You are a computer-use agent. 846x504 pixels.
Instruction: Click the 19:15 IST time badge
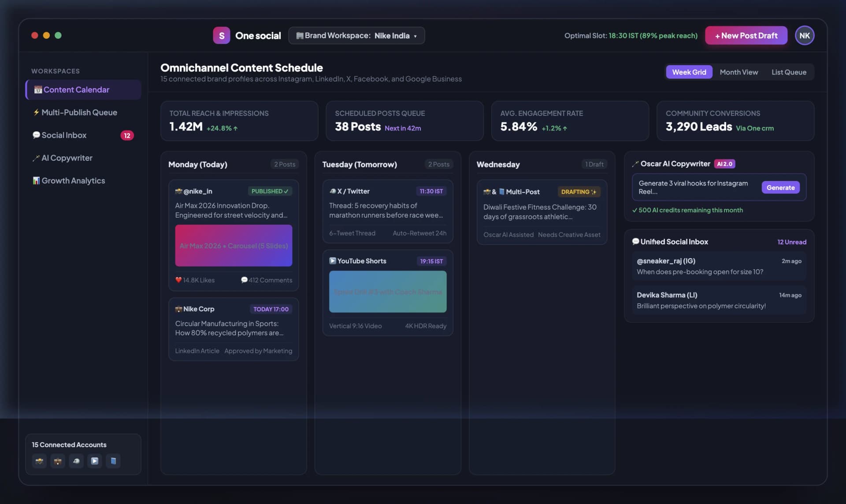tap(431, 261)
